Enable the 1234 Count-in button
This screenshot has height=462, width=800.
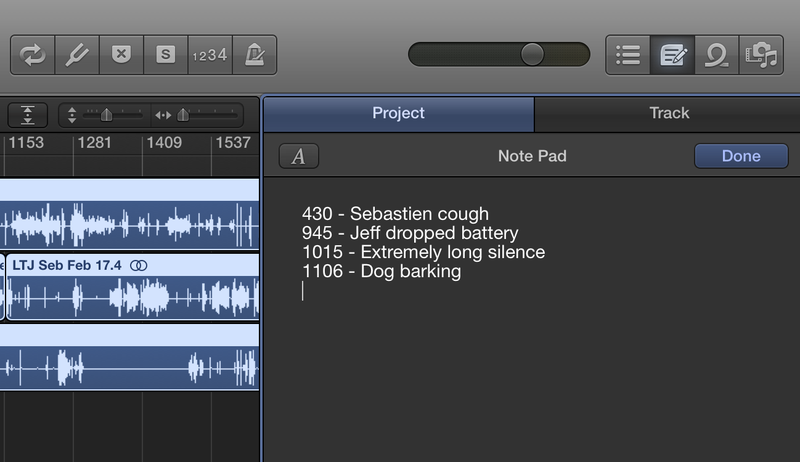point(210,55)
